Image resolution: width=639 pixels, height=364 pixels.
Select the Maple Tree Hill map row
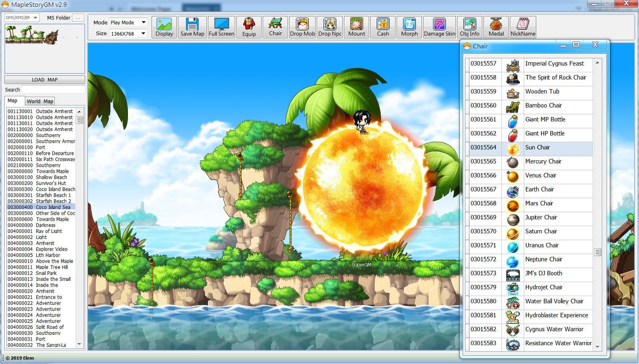41,267
